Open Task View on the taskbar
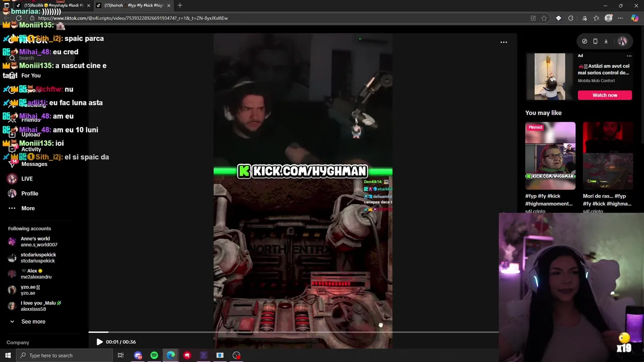 (121, 355)
